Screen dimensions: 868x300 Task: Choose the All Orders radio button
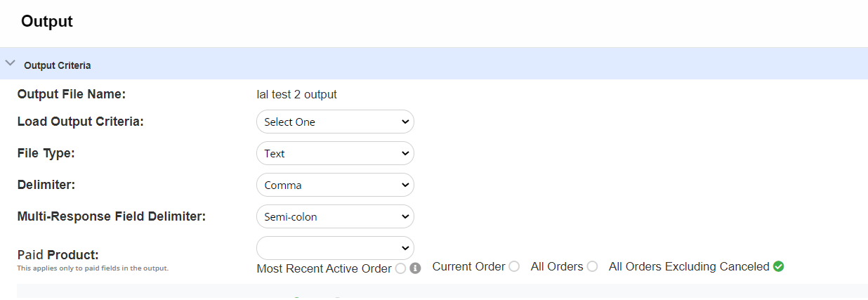[x=592, y=267]
